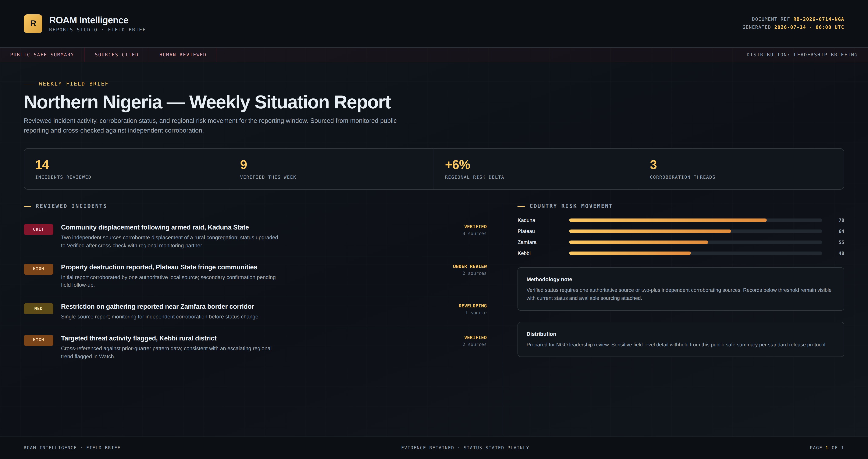Click VERIFIED status on Kebbi incident

click(x=475, y=337)
